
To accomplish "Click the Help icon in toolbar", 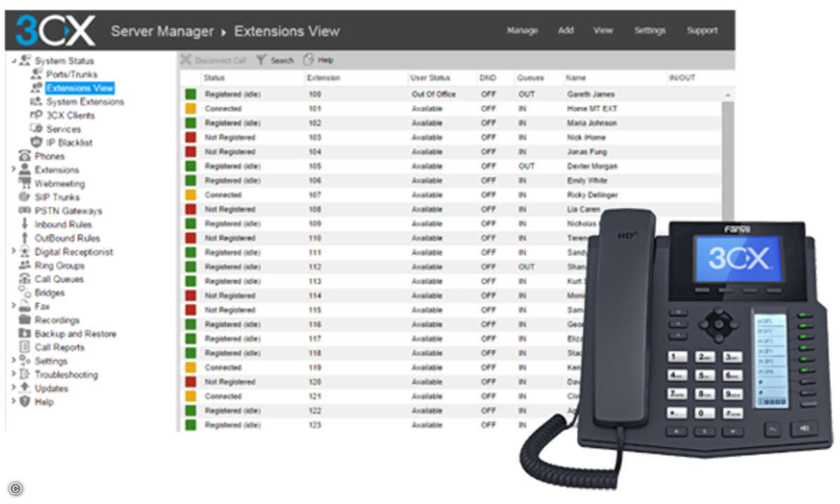I will (309, 60).
